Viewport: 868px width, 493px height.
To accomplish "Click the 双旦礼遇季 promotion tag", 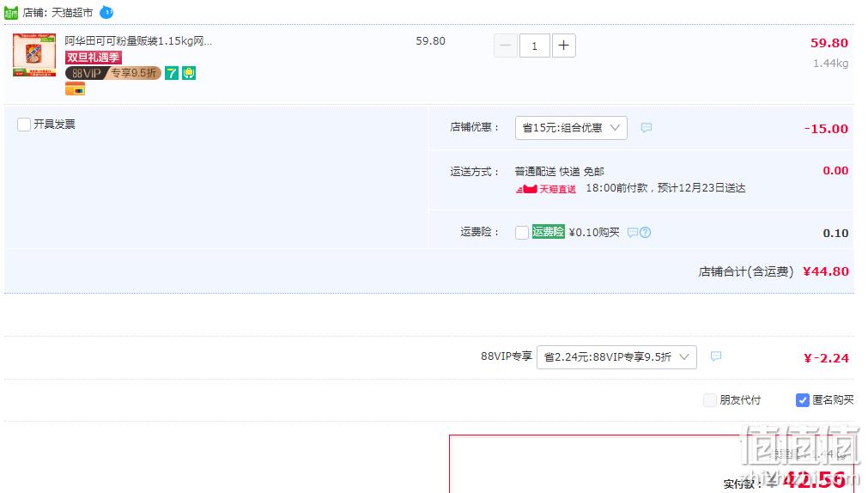I will pos(93,57).
